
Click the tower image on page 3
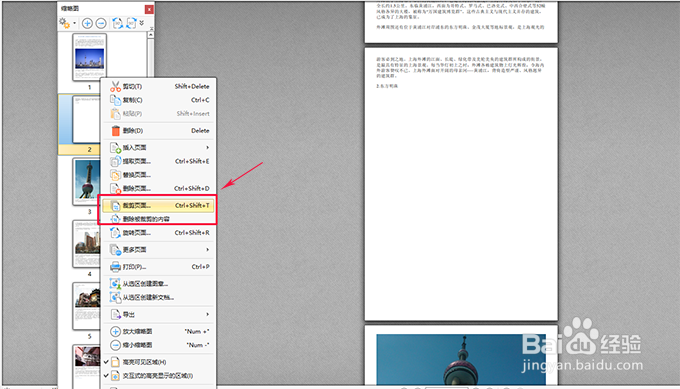tap(461, 359)
